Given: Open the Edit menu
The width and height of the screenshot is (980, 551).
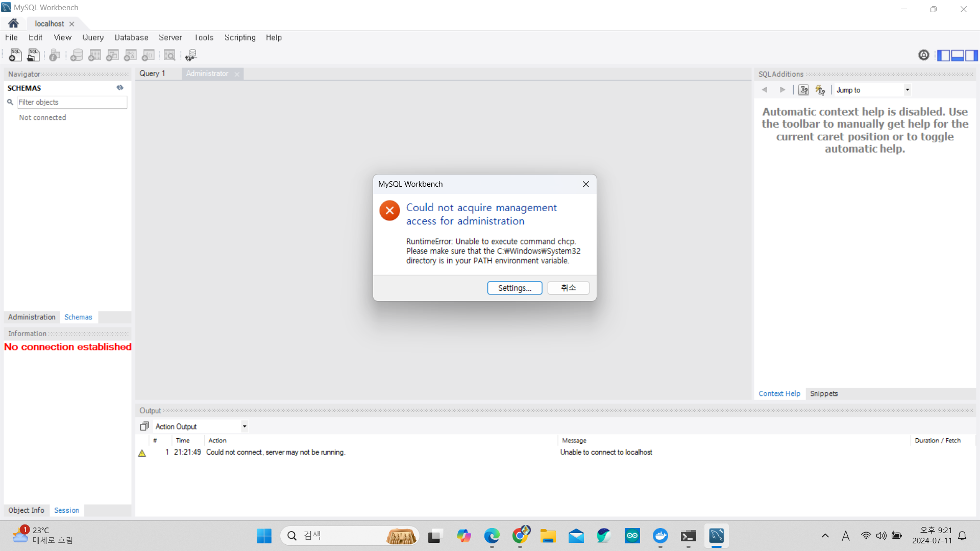Looking at the screenshot, I should (35, 38).
